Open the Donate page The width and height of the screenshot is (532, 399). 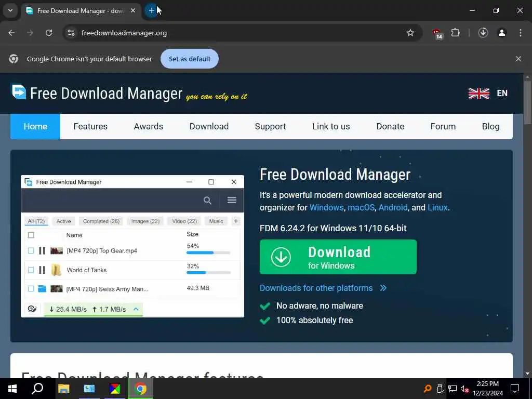(x=390, y=127)
